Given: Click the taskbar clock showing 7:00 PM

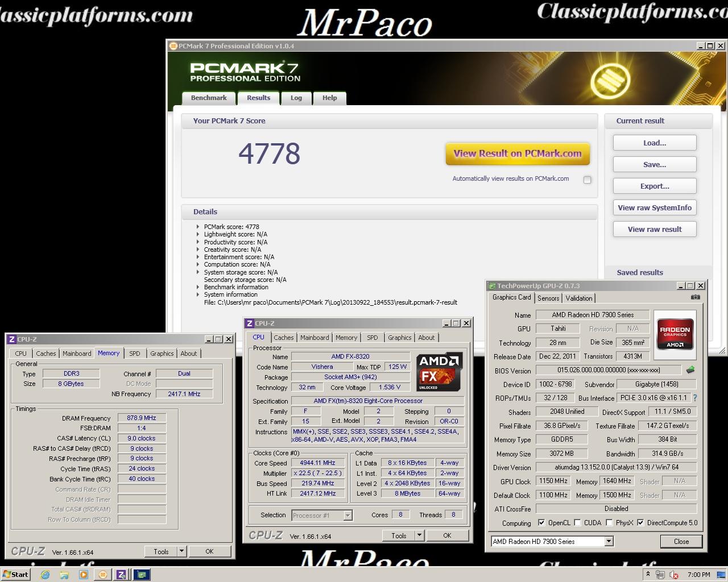Looking at the screenshot, I should point(698,575).
